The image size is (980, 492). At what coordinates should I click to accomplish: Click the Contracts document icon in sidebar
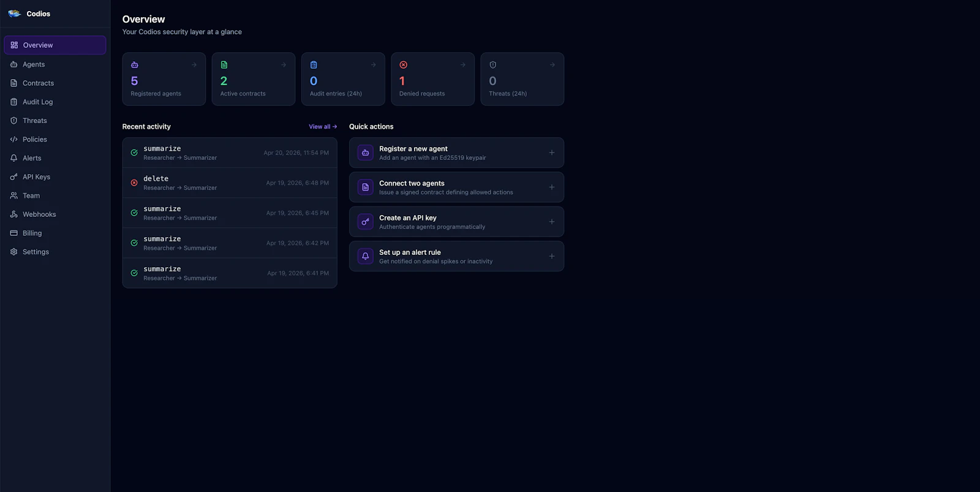(13, 83)
